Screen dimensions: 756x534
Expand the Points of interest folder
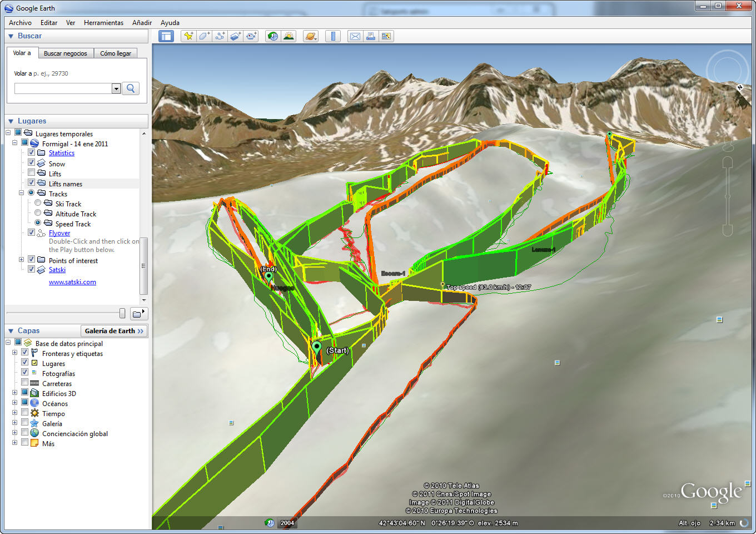click(22, 260)
